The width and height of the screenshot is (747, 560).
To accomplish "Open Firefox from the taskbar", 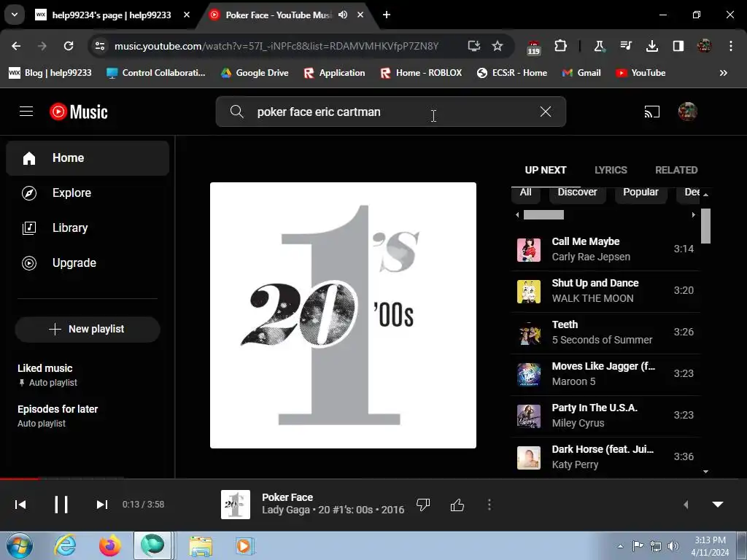I will 109,545.
